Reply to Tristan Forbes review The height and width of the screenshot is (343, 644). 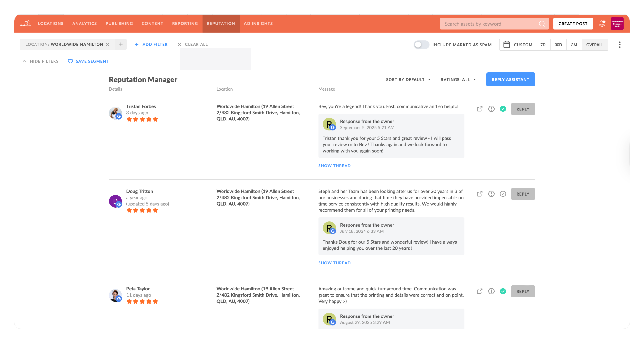tap(523, 109)
